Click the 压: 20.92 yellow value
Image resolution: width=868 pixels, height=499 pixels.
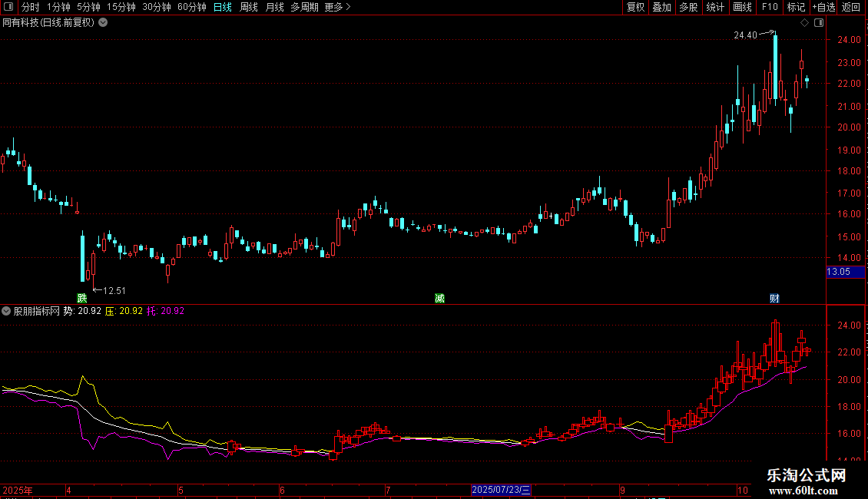point(124,311)
